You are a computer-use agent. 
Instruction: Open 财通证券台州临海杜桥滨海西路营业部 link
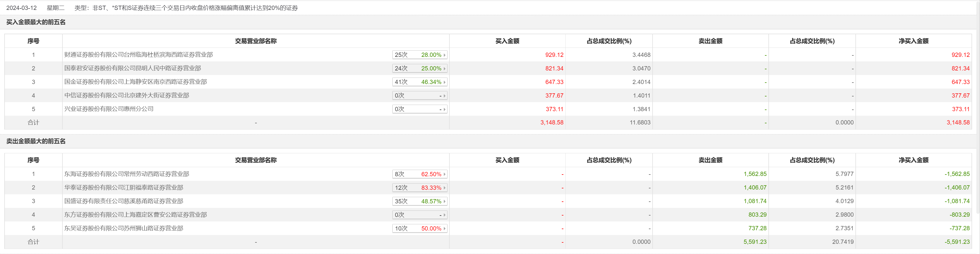tap(138, 55)
